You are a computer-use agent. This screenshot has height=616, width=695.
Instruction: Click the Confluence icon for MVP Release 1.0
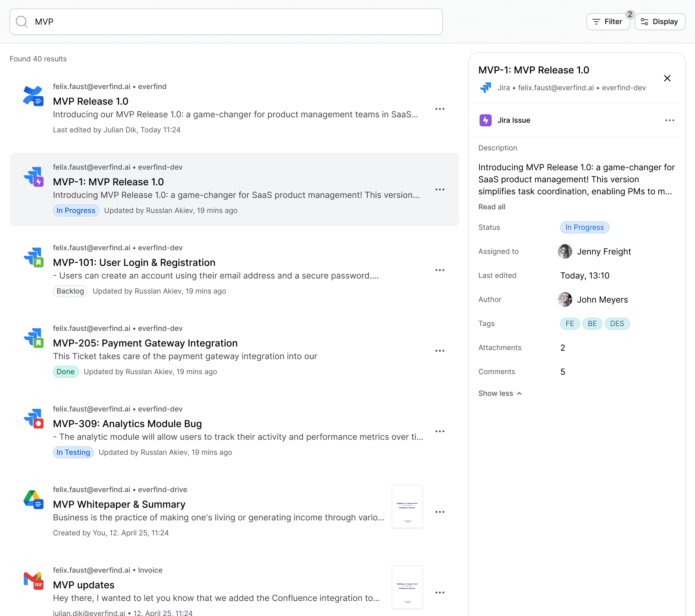33,96
